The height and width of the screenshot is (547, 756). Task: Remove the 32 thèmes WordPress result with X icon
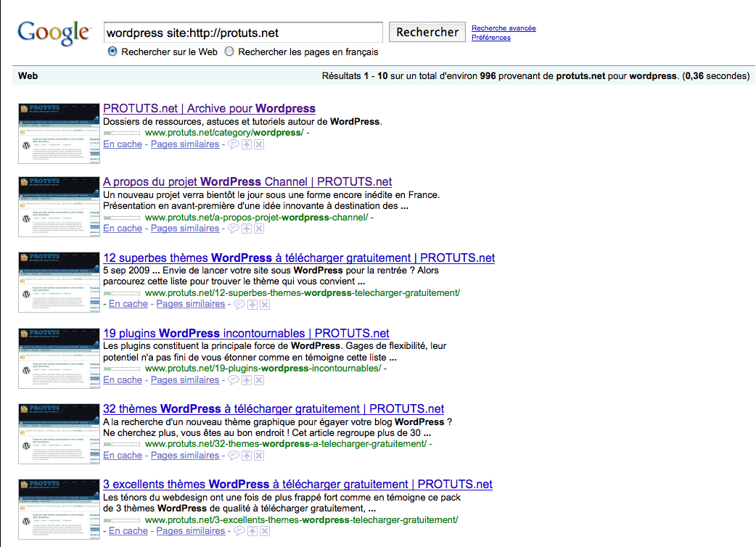pos(259,456)
